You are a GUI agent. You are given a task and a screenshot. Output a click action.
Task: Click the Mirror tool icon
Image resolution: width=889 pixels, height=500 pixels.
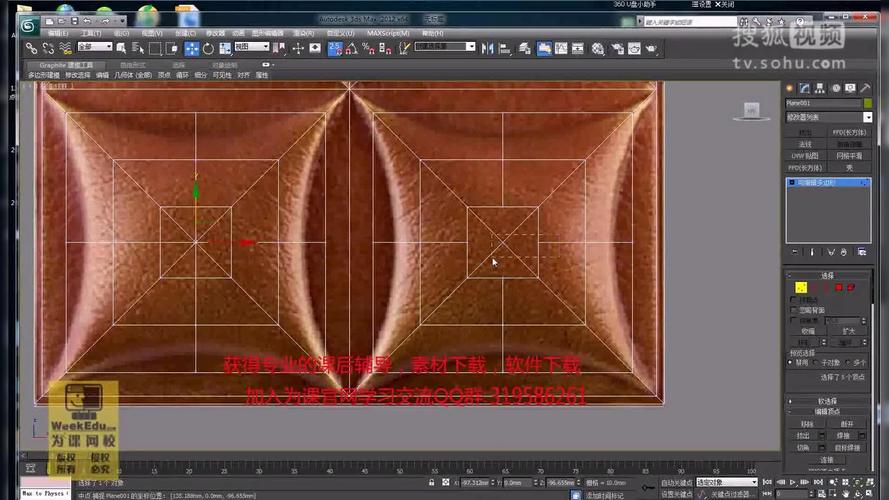point(488,49)
